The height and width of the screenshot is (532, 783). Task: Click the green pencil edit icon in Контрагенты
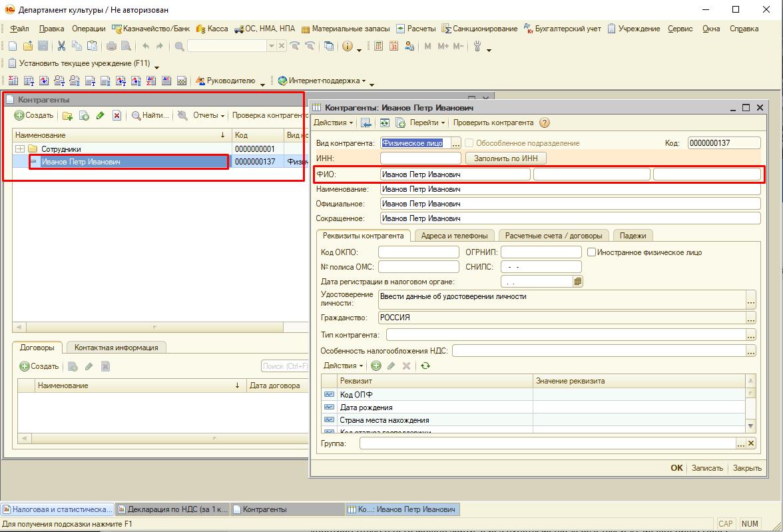[x=101, y=116]
